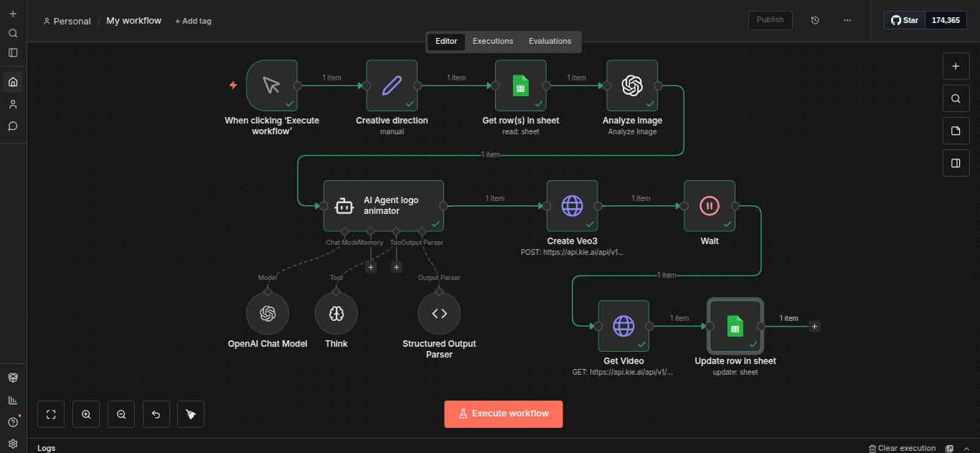
Task: Click the Add tag link
Action: point(193,21)
